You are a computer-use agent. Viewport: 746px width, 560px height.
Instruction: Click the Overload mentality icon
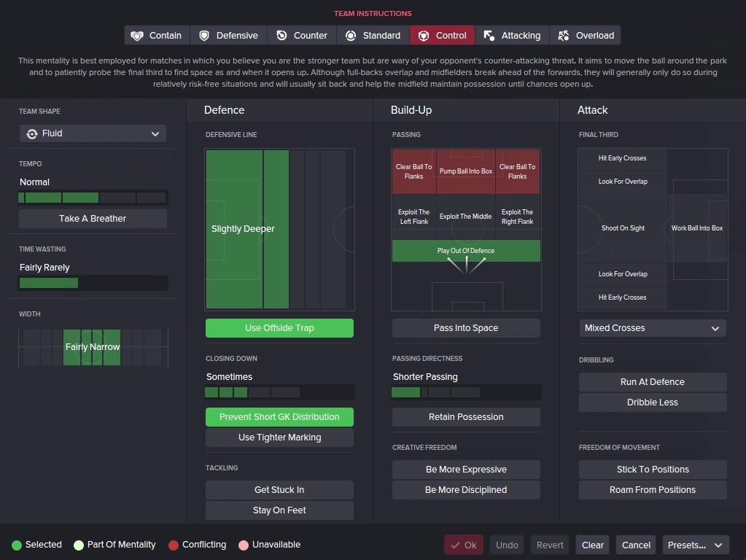click(563, 36)
